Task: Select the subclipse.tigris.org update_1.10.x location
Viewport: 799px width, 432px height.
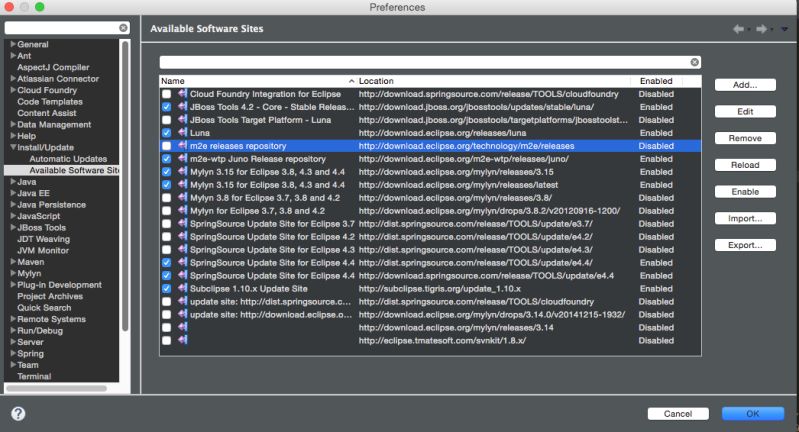Action: click(x=439, y=289)
